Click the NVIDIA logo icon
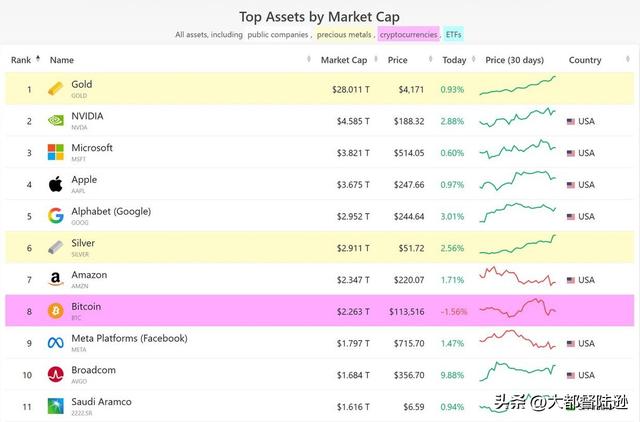Screen dimensions: 640x422 click(x=56, y=121)
